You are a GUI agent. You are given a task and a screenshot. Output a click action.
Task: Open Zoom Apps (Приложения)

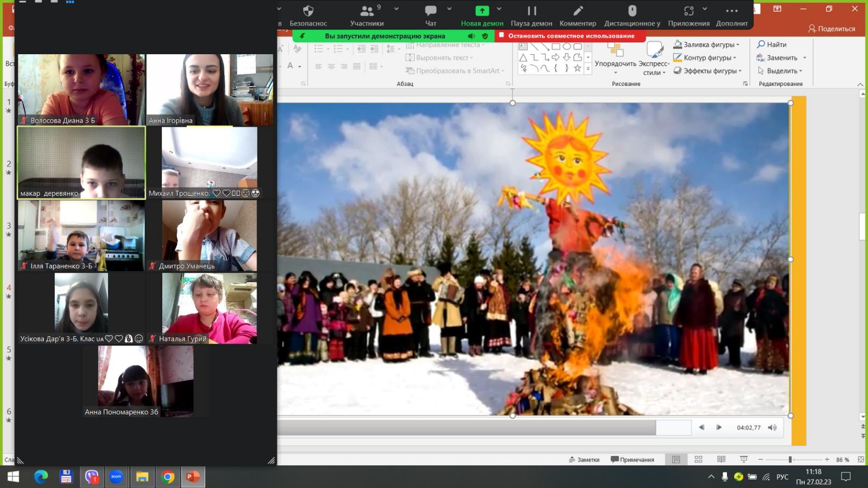[x=688, y=16]
